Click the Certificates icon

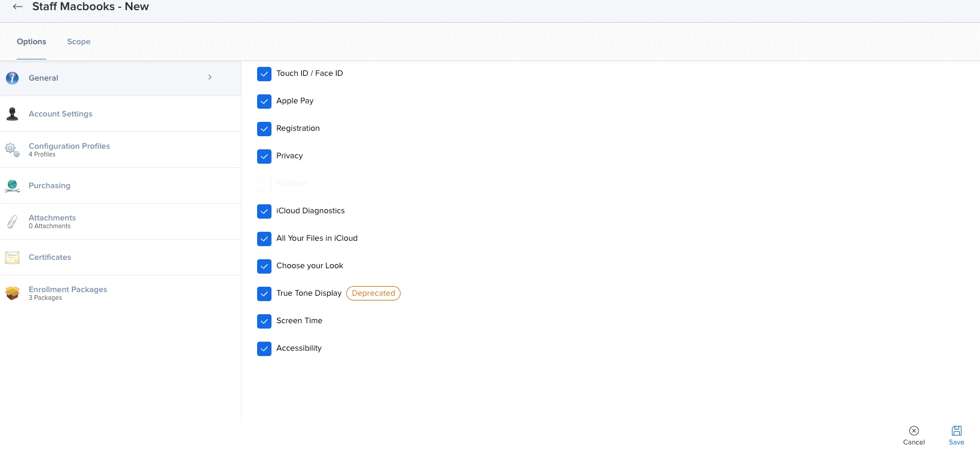[12, 257]
